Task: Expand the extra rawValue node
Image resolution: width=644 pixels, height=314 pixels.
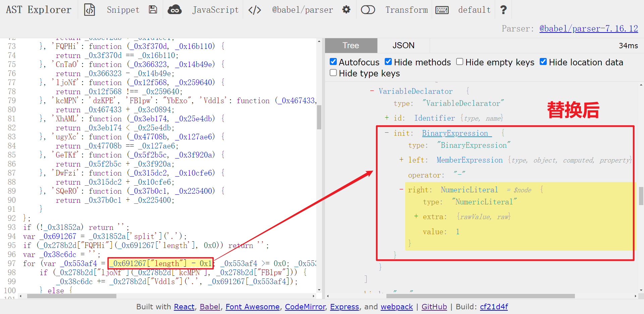Action: point(416,216)
